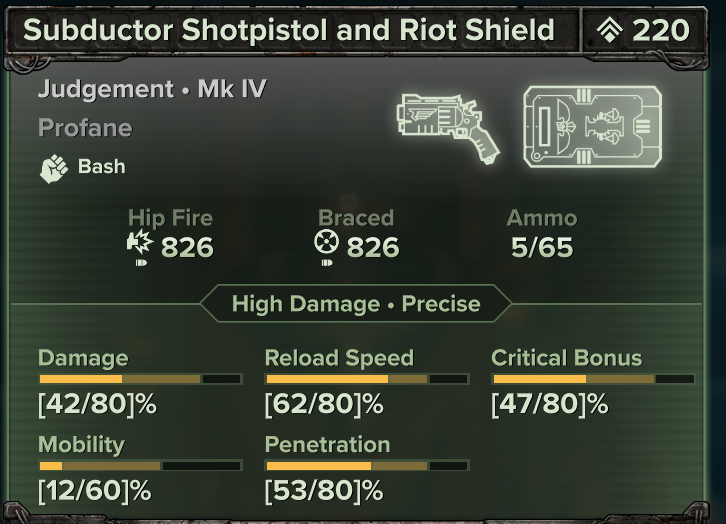Click the 220 item rating value
The image size is (726, 524).
point(661,31)
